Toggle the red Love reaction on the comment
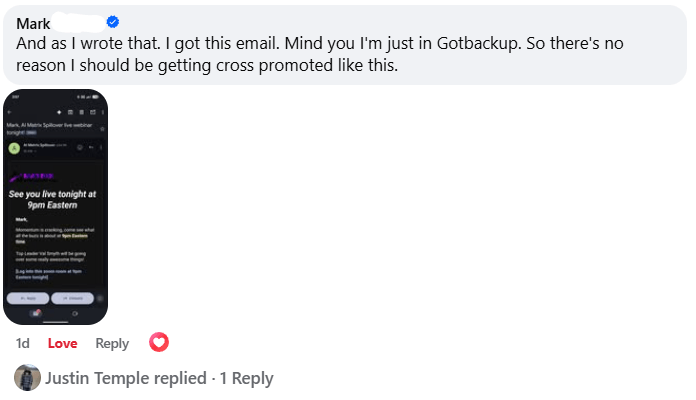 [x=62, y=343]
